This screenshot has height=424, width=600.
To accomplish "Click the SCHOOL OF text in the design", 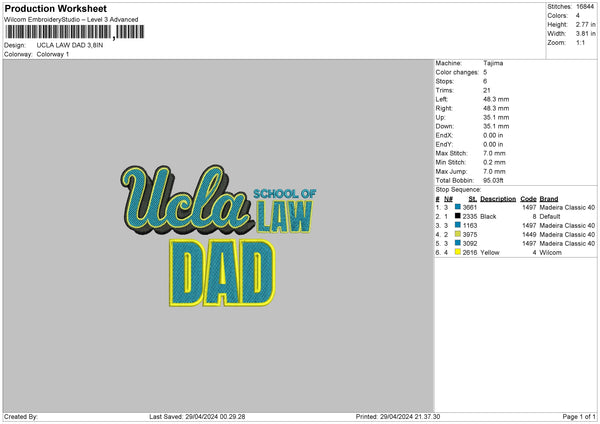I will (x=285, y=194).
